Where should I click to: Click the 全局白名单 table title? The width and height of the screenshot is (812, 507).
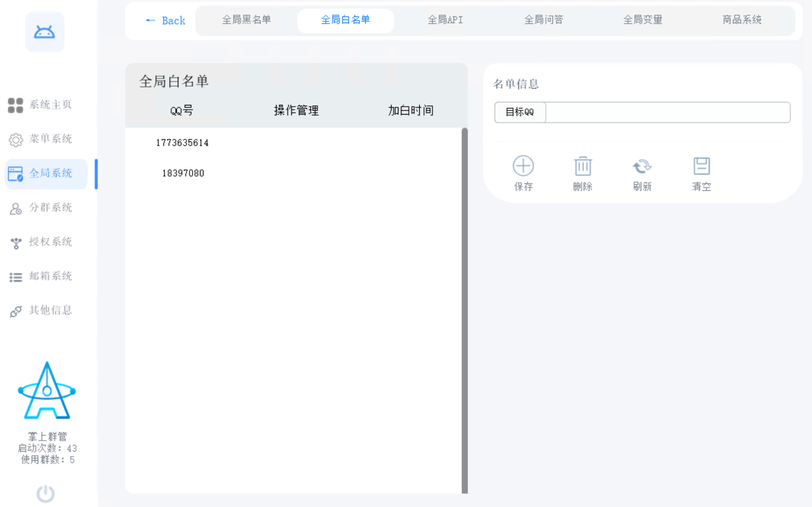174,82
